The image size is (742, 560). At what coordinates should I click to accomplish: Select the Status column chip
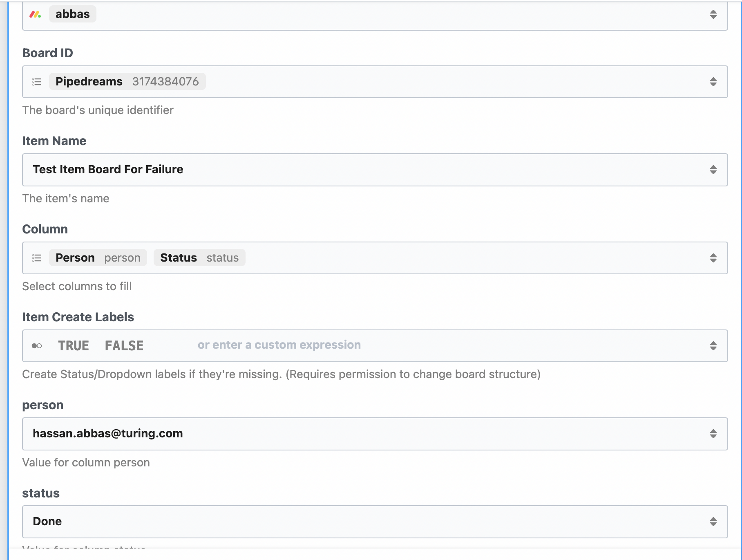199,258
